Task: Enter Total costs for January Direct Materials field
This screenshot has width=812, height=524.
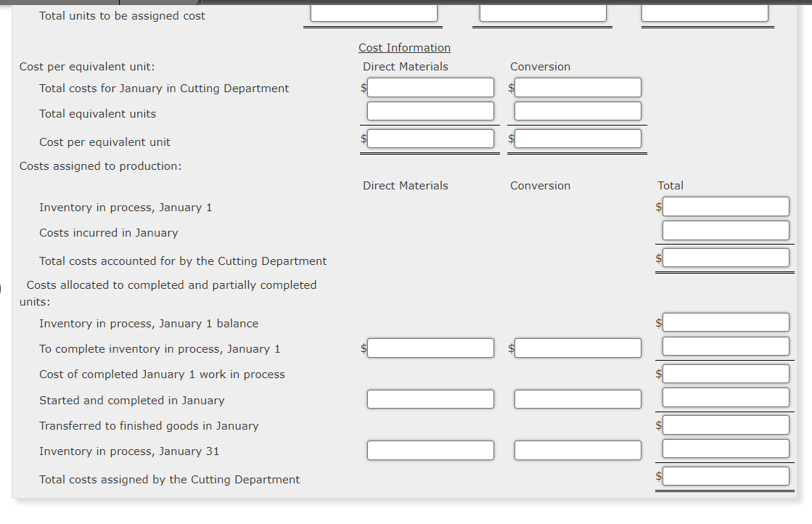Action: click(x=430, y=87)
